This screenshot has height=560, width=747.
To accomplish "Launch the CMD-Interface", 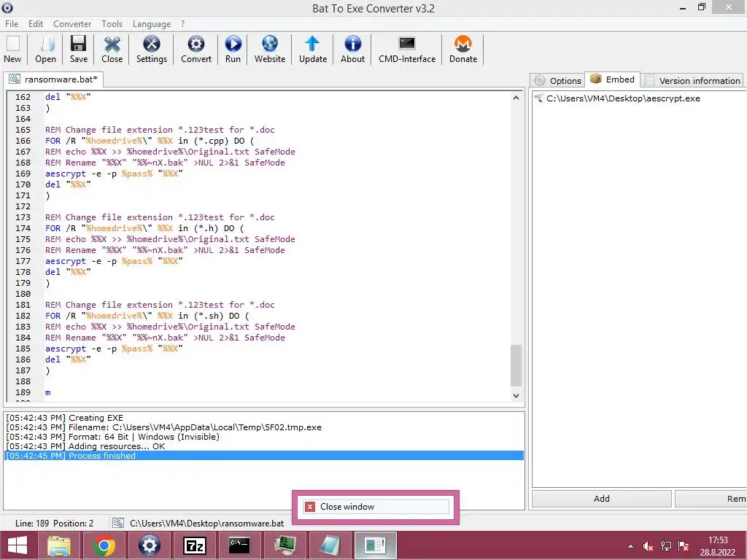I will [x=407, y=50].
